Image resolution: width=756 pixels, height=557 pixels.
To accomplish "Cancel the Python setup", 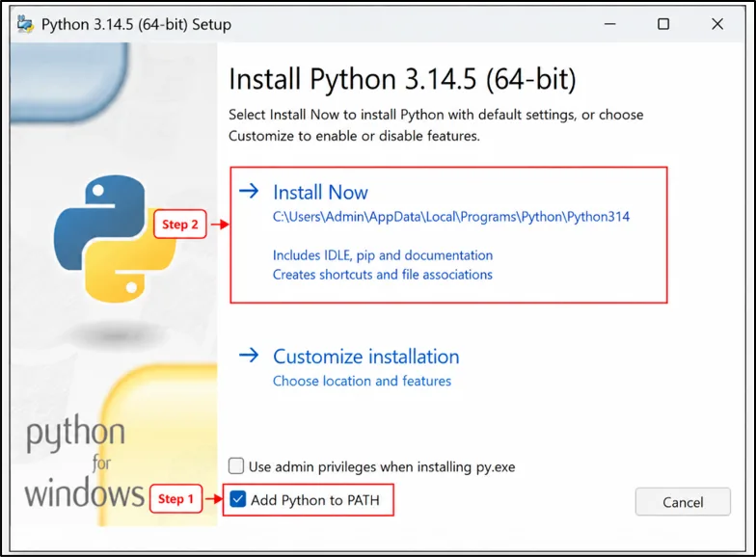I will [683, 502].
